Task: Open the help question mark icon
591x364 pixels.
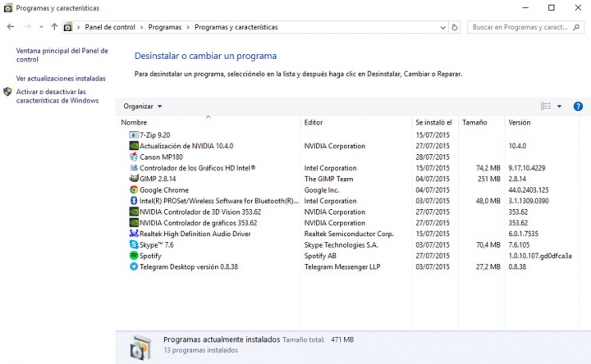Action: (578, 107)
